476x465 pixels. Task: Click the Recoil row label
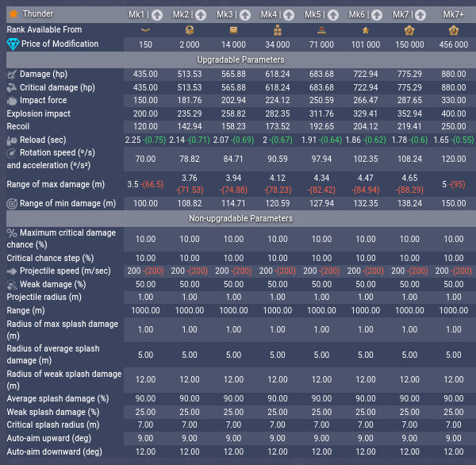coord(18,127)
